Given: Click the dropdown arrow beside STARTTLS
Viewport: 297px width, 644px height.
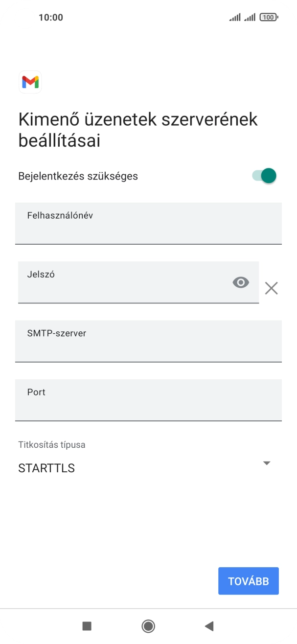Looking at the screenshot, I should click(x=267, y=462).
